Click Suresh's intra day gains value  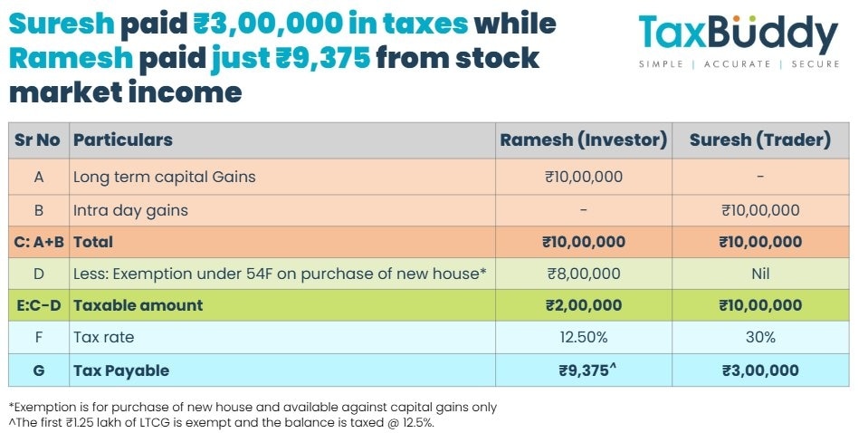coord(759,210)
